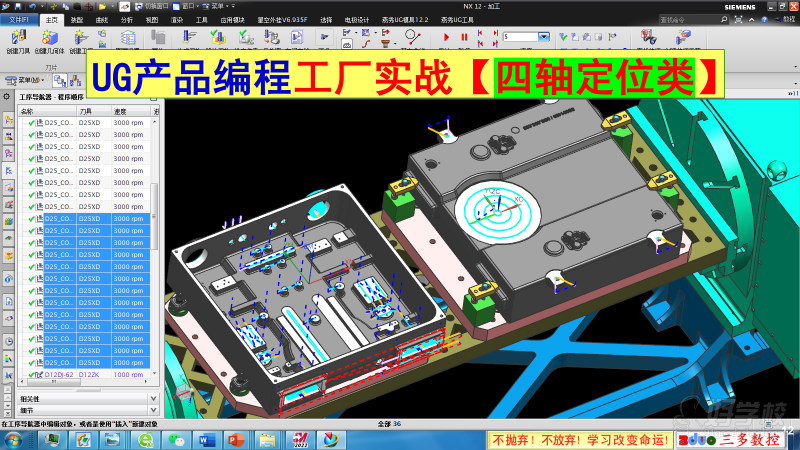
Task: Open the 文件(F) file menu
Action: [x=20, y=19]
